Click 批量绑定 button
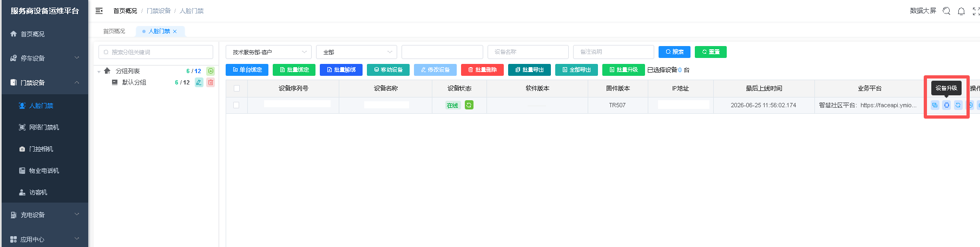Screen dimensions: 980x247 point(294,70)
